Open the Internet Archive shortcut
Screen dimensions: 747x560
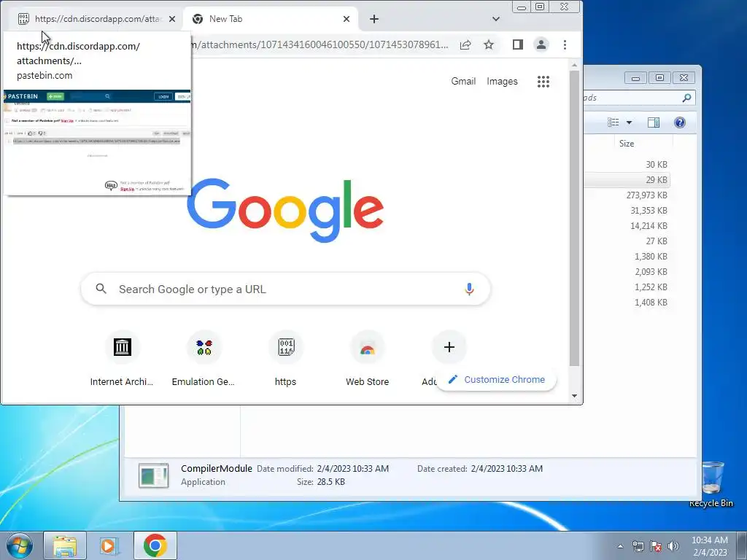click(122, 359)
